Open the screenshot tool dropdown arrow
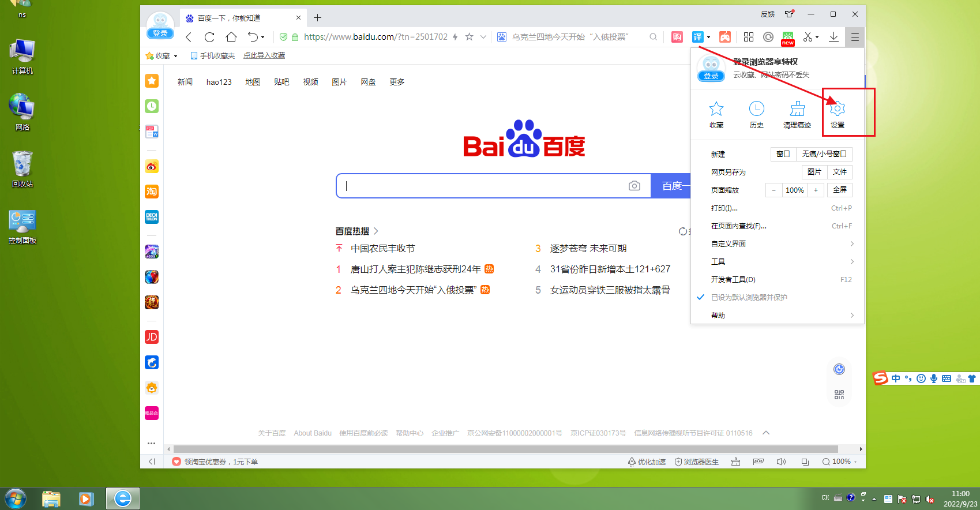 coord(817,37)
